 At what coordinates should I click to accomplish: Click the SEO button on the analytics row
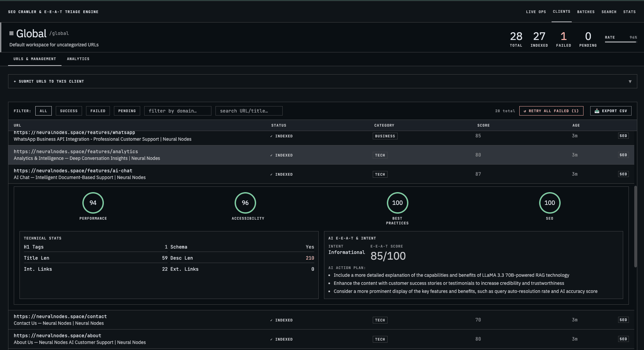coord(623,155)
